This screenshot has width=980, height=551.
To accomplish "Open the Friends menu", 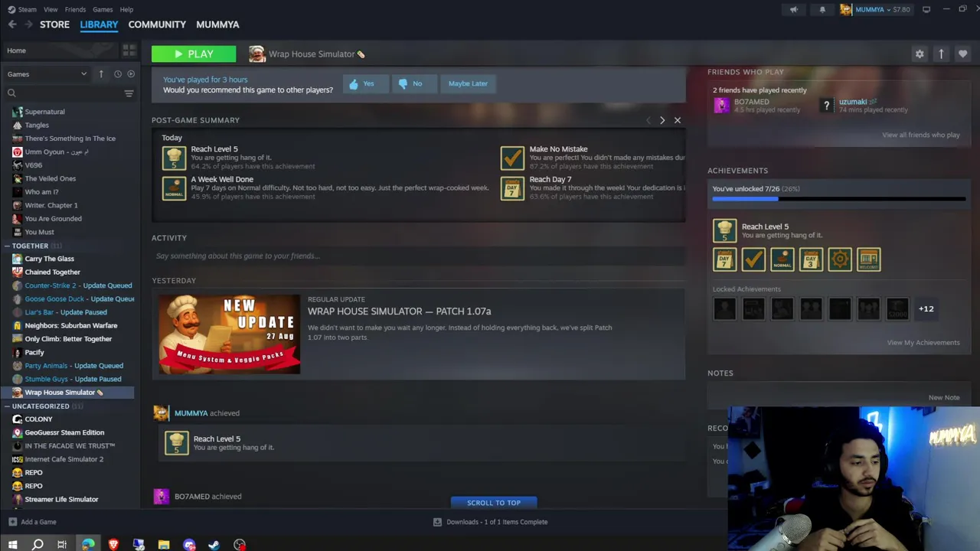I will coord(75,9).
